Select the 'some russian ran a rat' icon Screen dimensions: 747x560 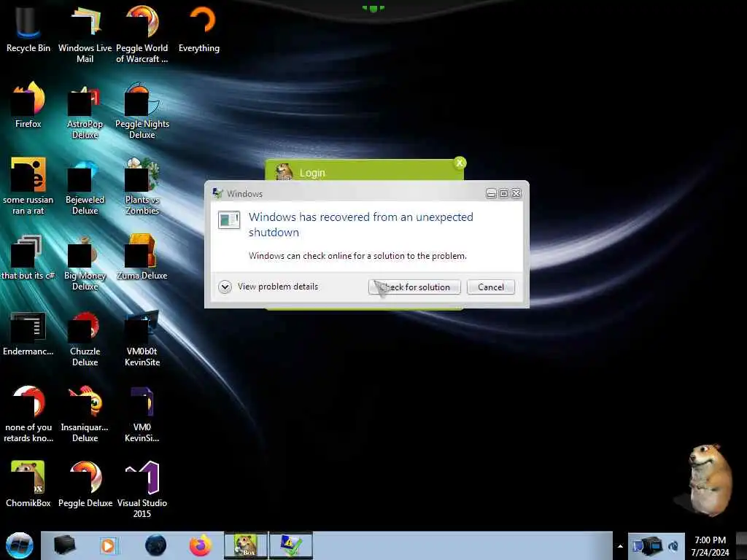pos(28,186)
